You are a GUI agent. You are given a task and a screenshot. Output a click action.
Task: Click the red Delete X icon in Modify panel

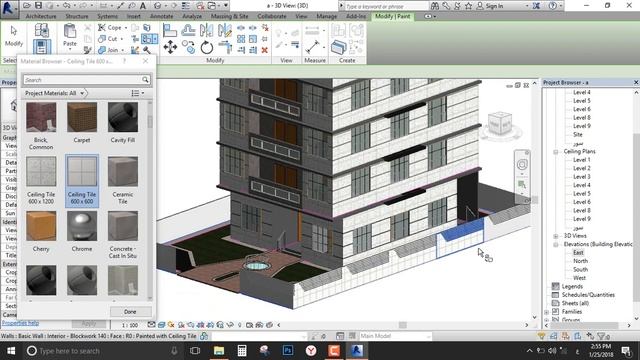point(264,50)
